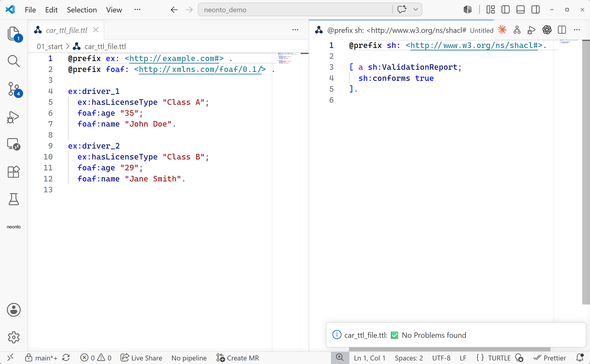Open the File menu

coord(30,10)
